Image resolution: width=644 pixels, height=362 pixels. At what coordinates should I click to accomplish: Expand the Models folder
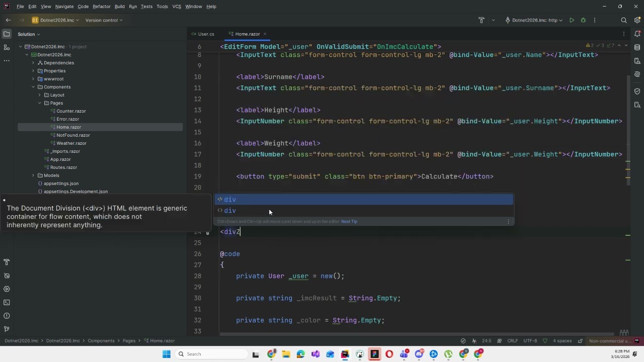pos(33,175)
